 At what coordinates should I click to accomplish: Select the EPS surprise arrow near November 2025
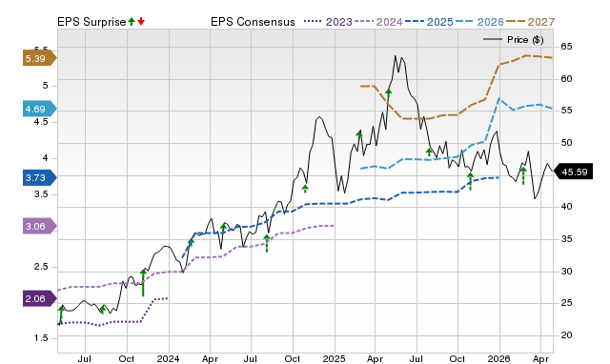(x=470, y=182)
